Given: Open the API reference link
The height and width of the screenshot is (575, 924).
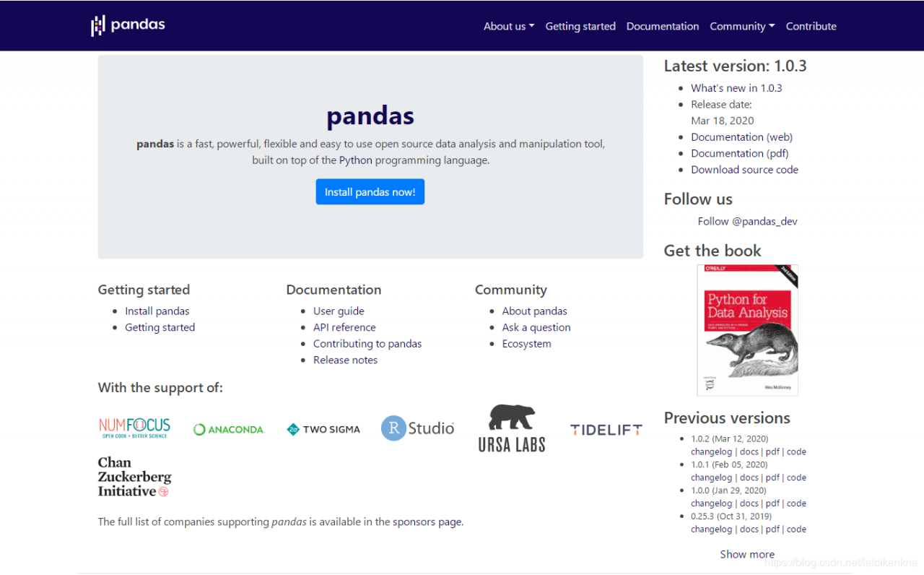Looking at the screenshot, I should click(x=344, y=327).
